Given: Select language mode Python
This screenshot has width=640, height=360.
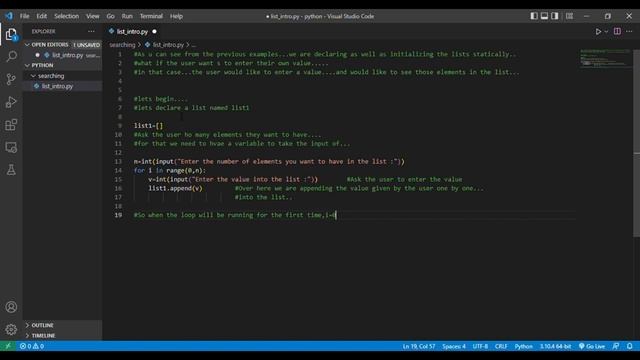Looking at the screenshot, I should (x=523, y=346).
